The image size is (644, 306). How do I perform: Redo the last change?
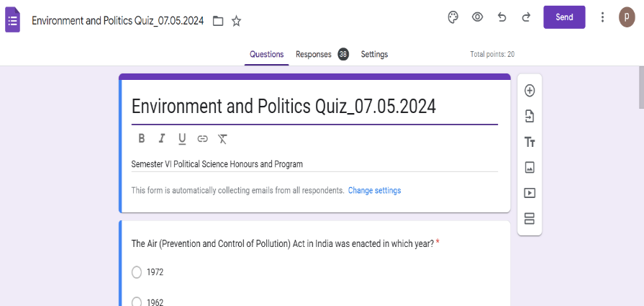coord(526,17)
